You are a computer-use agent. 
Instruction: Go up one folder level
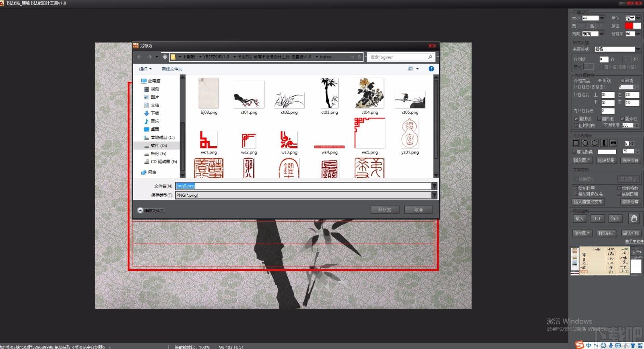pyautogui.click(x=165, y=57)
